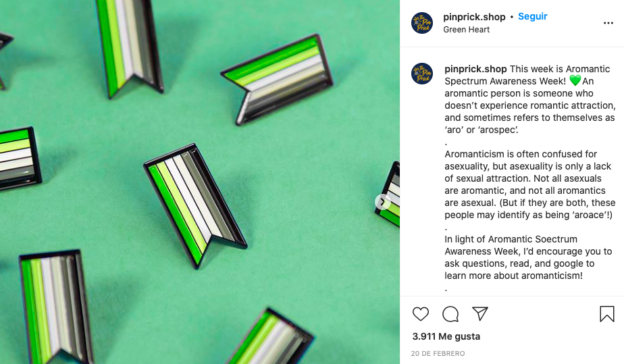Viewport: 624px width, 364px height.
Task: Open the 20 DE FEBRERO date link
Action: point(438,353)
